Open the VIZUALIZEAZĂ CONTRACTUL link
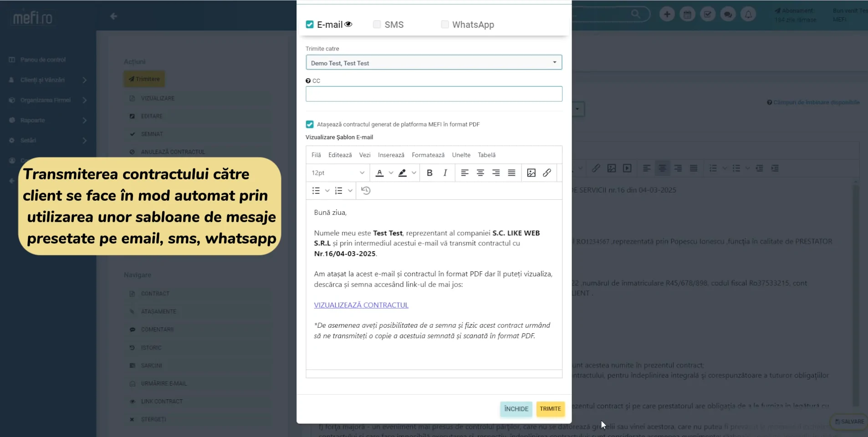The width and height of the screenshot is (868, 437). pos(361,305)
